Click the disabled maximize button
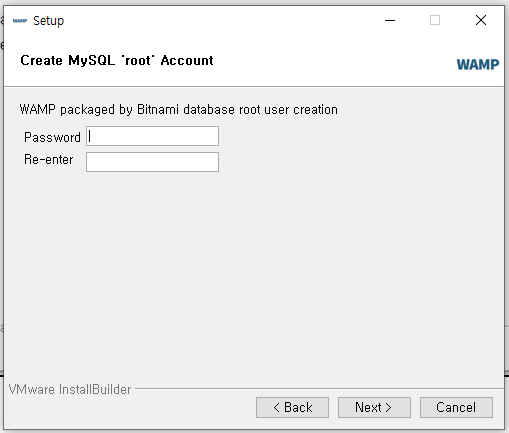 (x=435, y=20)
